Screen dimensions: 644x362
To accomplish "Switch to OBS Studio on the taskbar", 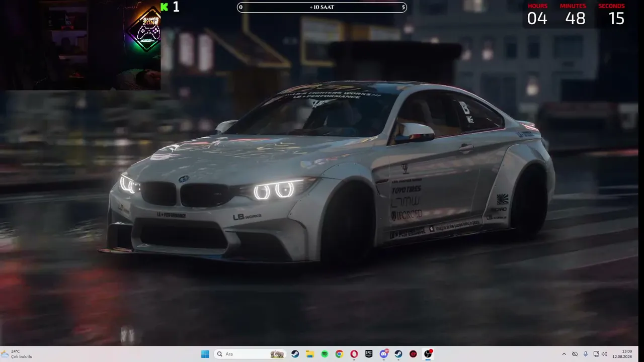I will 428,354.
